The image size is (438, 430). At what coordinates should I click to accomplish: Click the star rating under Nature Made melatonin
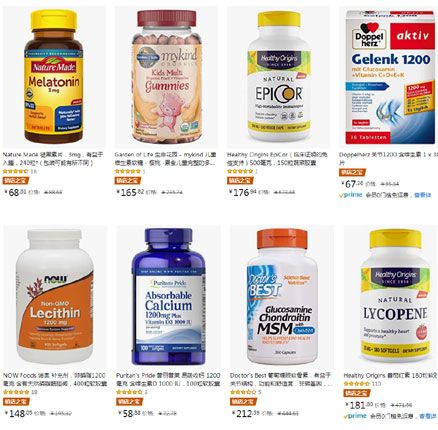(15, 171)
